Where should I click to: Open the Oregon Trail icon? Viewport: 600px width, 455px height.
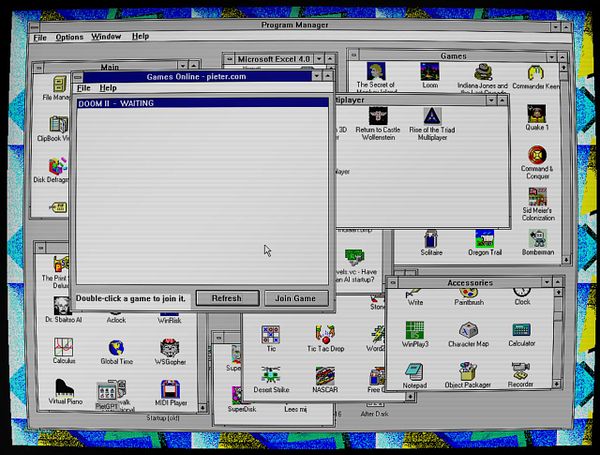pos(484,239)
